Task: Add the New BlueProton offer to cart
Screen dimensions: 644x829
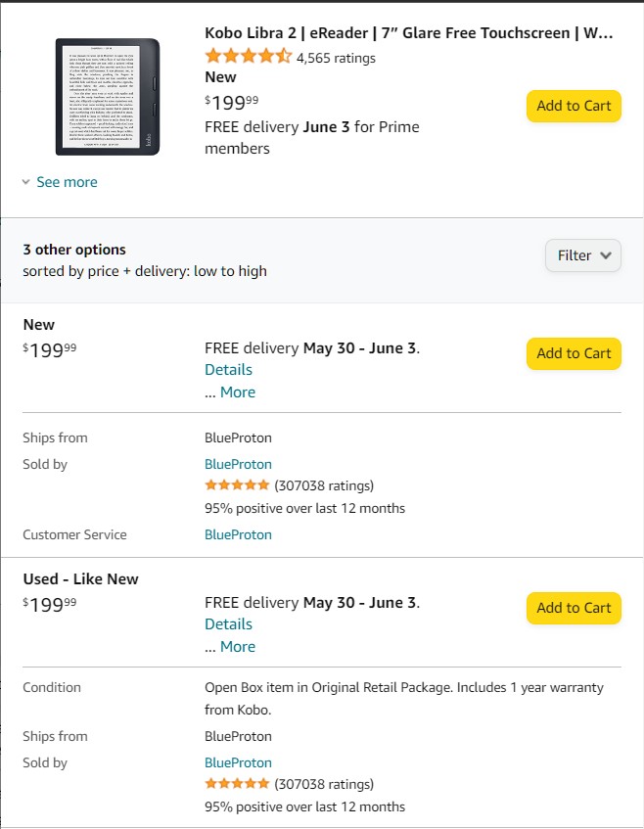Action: tap(574, 353)
